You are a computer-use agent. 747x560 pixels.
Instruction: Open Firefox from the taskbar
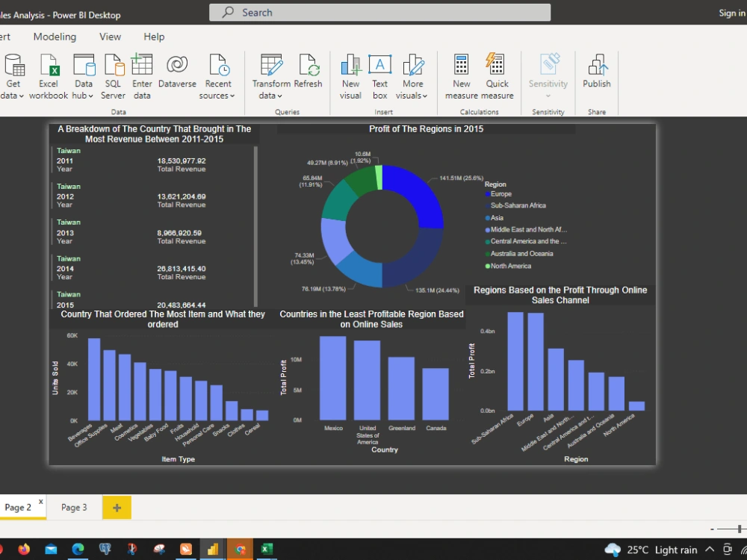tap(23, 550)
